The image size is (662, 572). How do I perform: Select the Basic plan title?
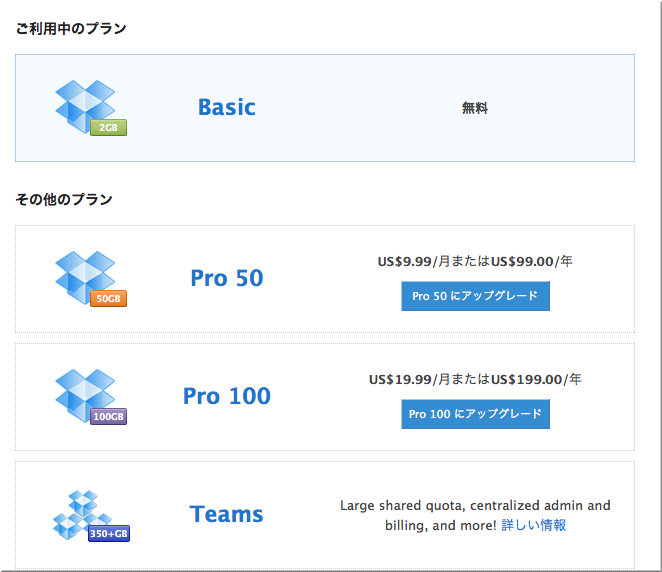coord(227,107)
